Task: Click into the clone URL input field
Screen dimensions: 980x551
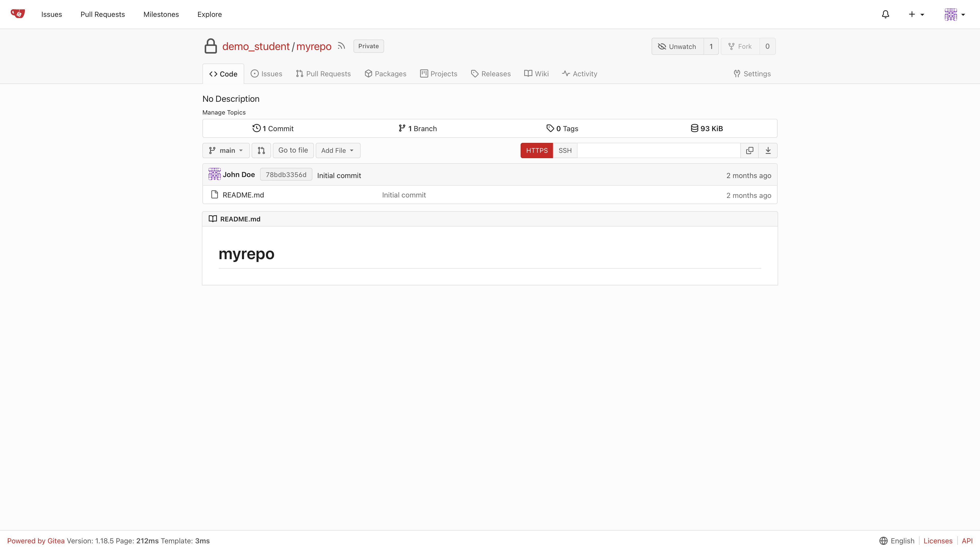Action: 658,151
